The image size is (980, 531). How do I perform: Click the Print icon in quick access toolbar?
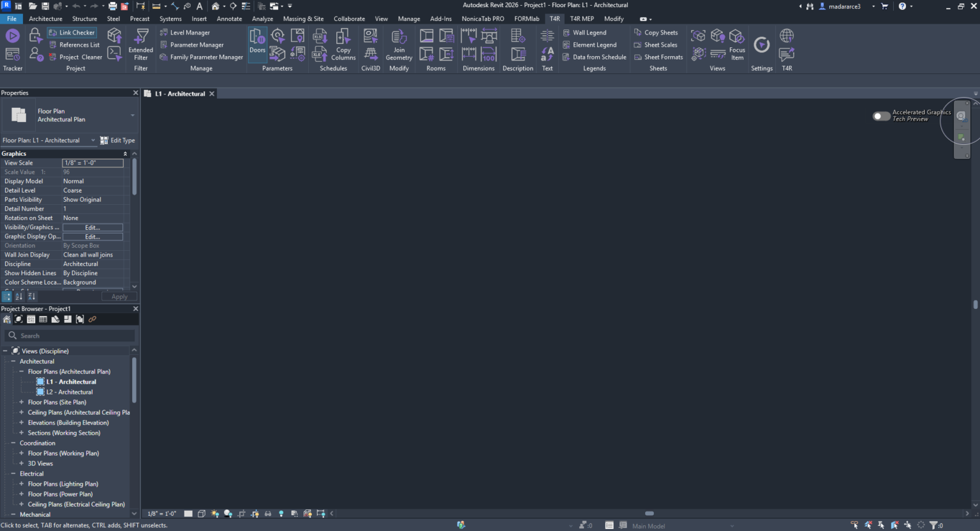(112, 6)
